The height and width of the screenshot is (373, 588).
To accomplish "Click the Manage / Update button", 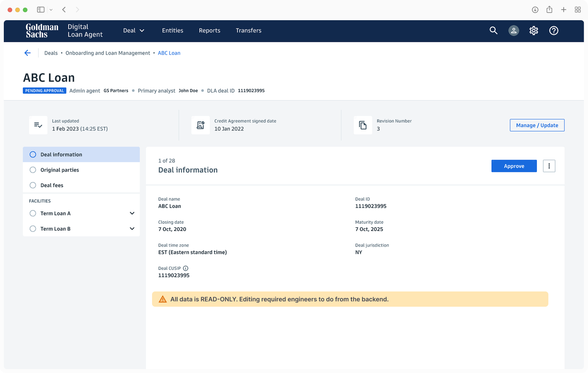I will [537, 125].
